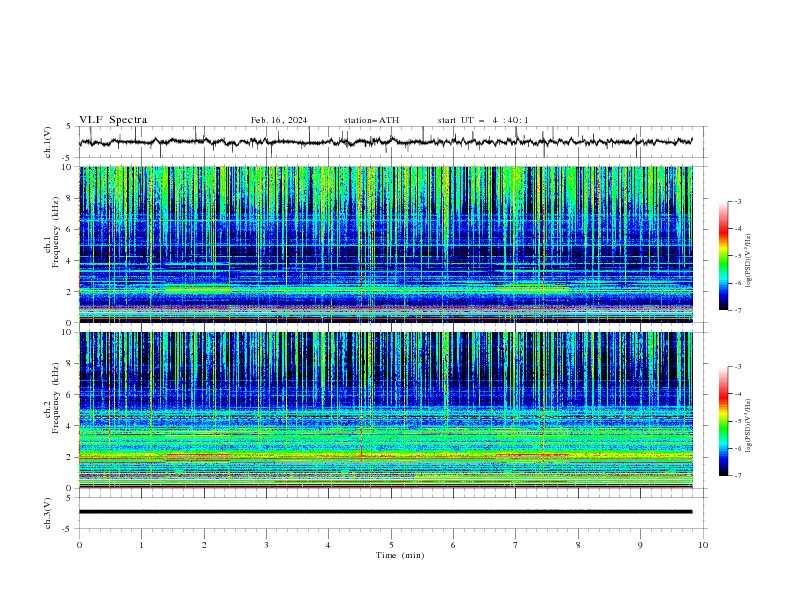Click time axis tick label "3"
This screenshot has width=792, height=612.
click(266, 545)
